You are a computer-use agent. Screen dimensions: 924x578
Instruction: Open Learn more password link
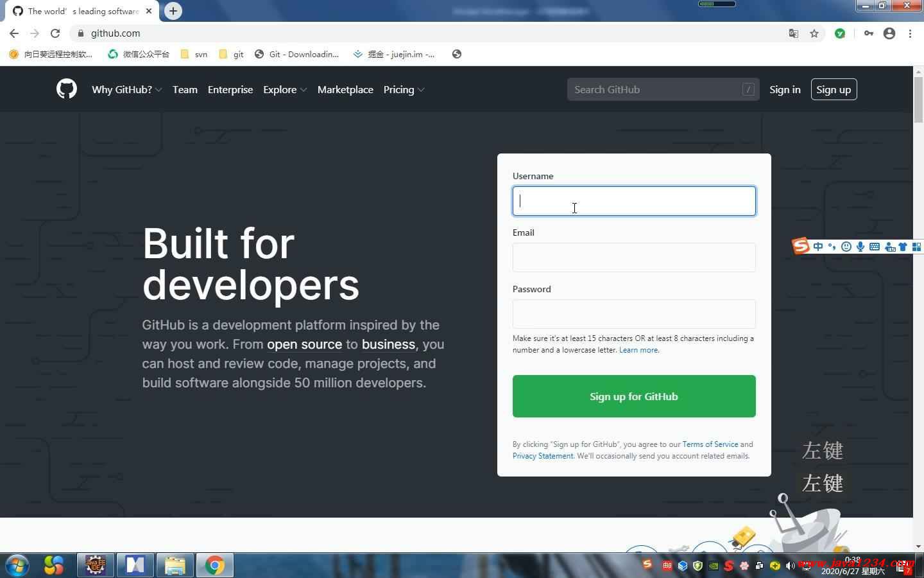tap(638, 350)
